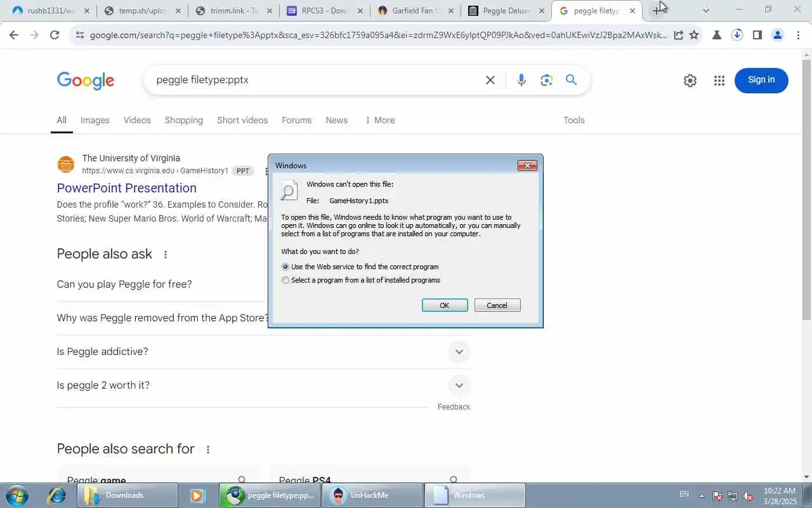Switch to Videos search tab
The width and height of the screenshot is (812, 508).
click(x=137, y=120)
